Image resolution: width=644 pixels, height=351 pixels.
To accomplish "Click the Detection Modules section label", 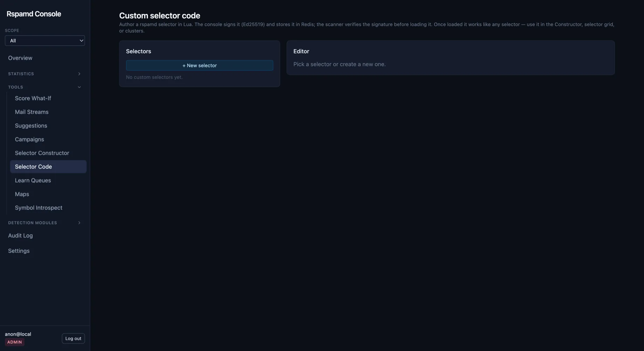I will pos(33,223).
